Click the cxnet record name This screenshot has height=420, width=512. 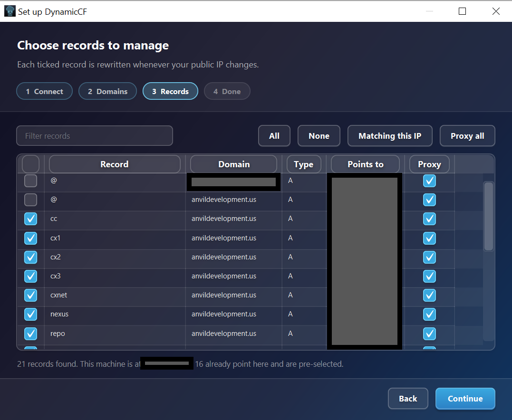click(59, 295)
